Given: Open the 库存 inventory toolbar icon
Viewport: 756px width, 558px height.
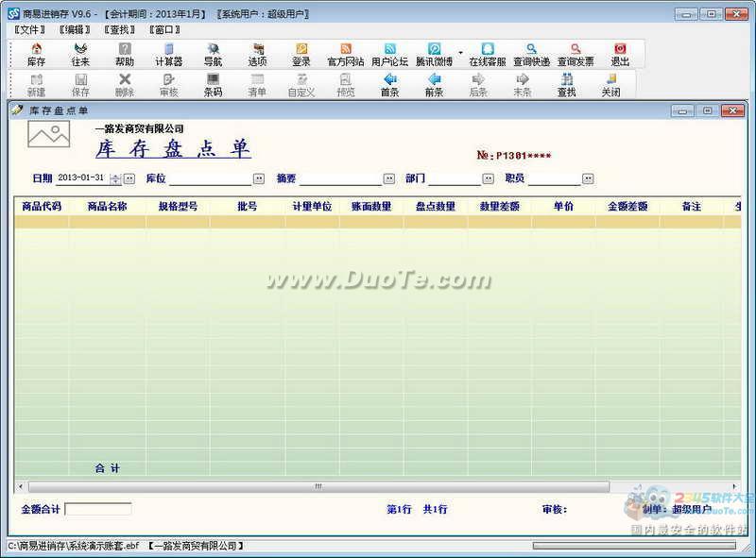Looking at the screenshot, I should point(36,54).
